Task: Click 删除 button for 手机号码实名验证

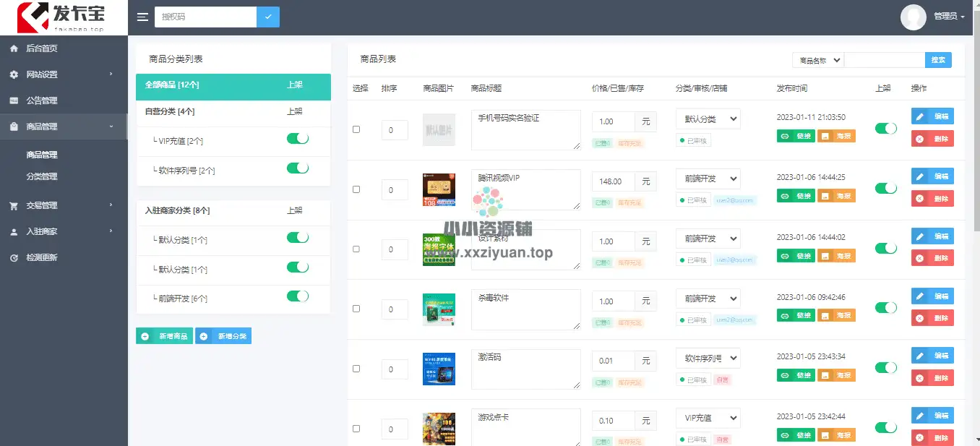Action: click(x=932, y=138)
